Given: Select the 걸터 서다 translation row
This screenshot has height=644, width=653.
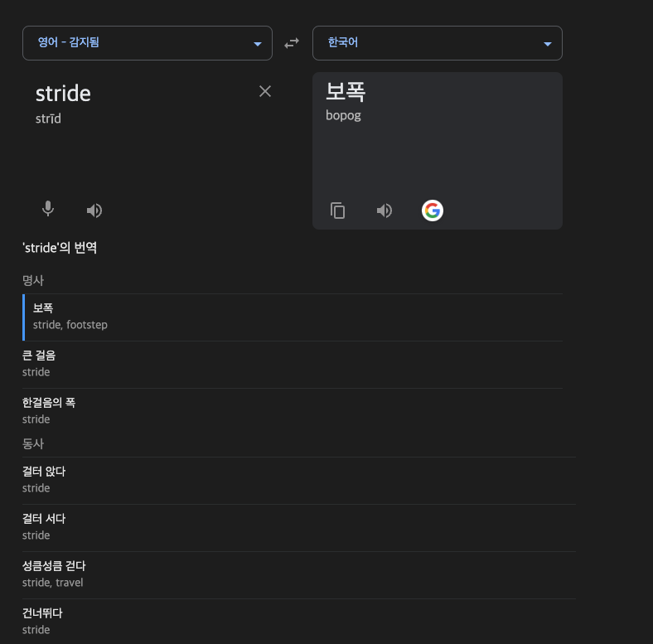Looking at the screenshot, I should (x=299, y=528).
